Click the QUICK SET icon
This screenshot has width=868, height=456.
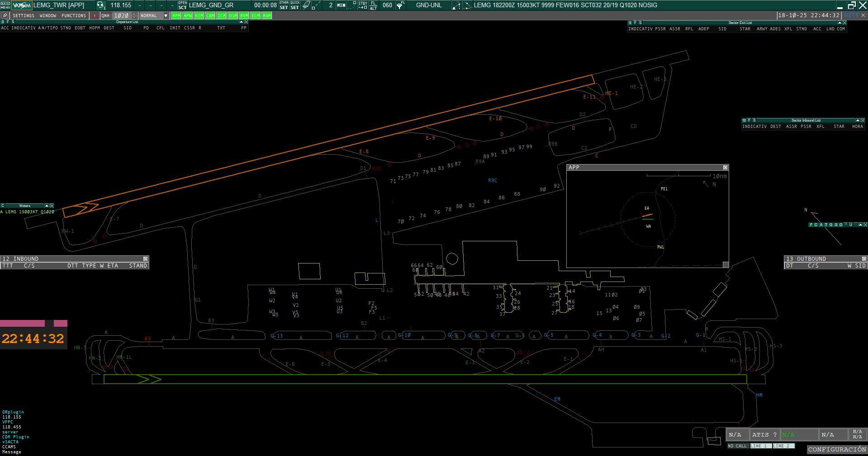point(294,5)
